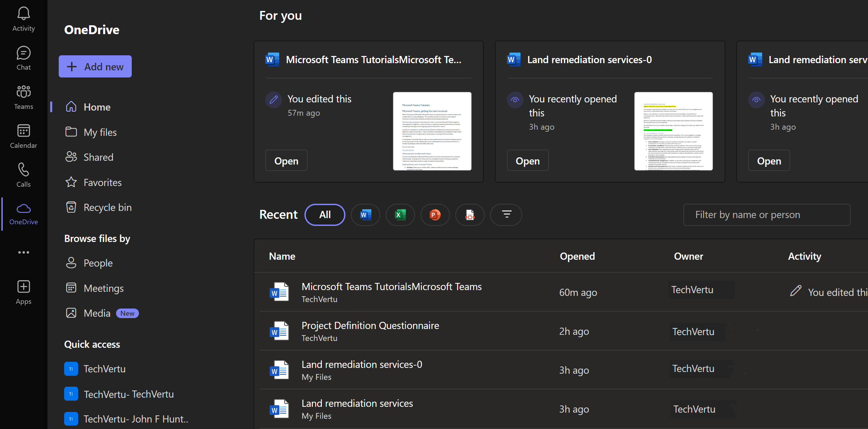Select the All filter tab in Recent
Viewport: 868px width, 429px height.
pos(324,214)
